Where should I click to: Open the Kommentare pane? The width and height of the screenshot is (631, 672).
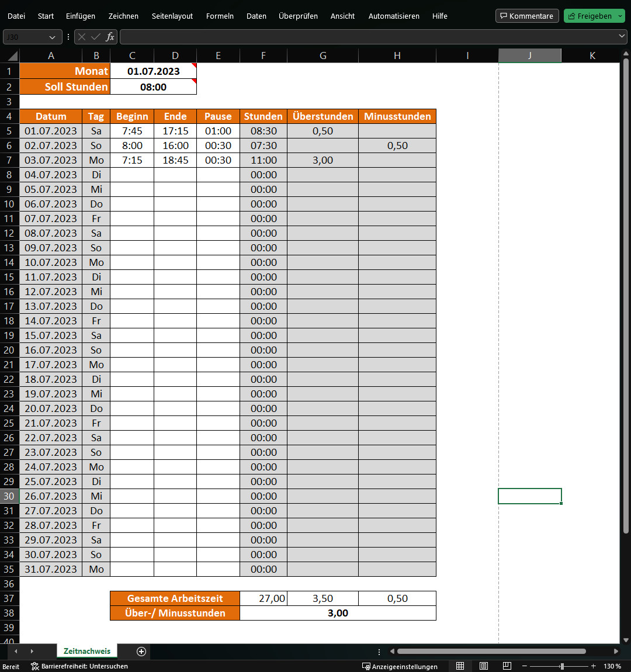tap(526, 16)
